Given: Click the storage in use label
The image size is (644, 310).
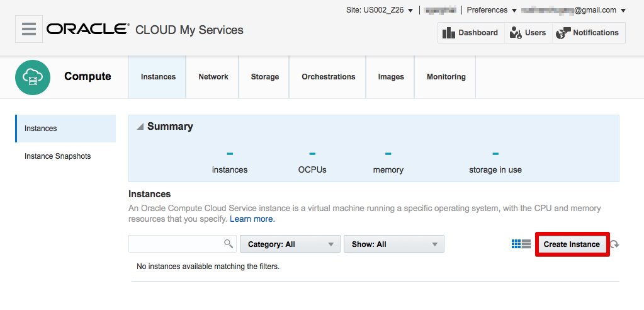Looking at the screenshot, I should pos(495,169).
